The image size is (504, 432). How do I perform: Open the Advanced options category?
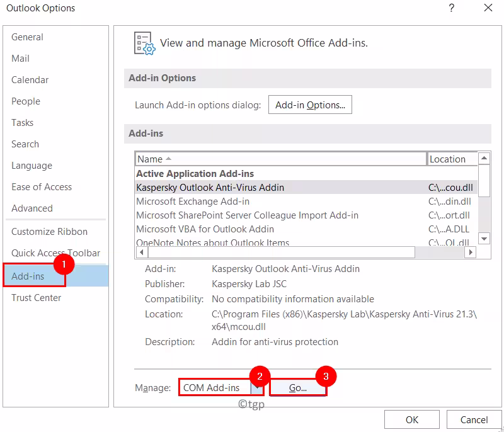tap(32, 208)
